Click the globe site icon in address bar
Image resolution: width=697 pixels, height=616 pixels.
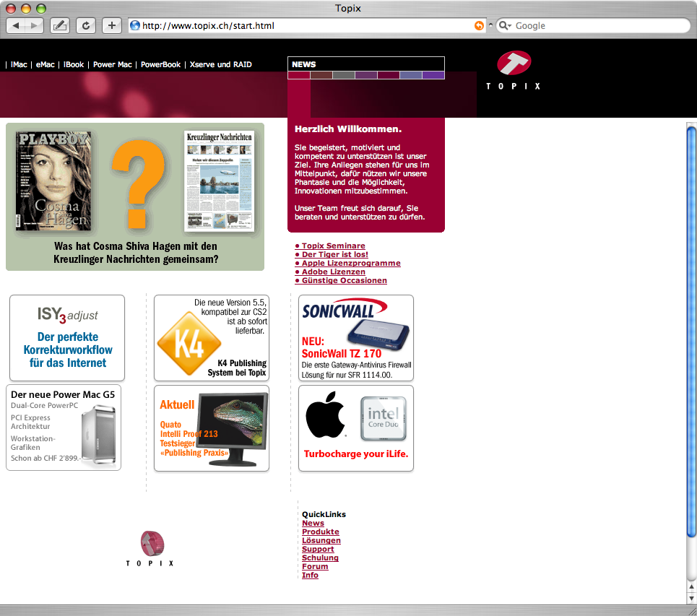tap(135, 26)
